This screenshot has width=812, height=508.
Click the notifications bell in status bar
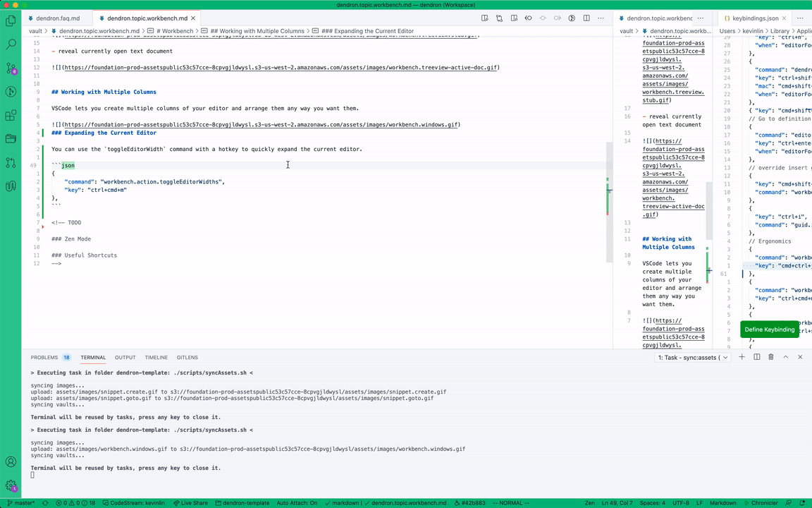click(x=804, y=503)
